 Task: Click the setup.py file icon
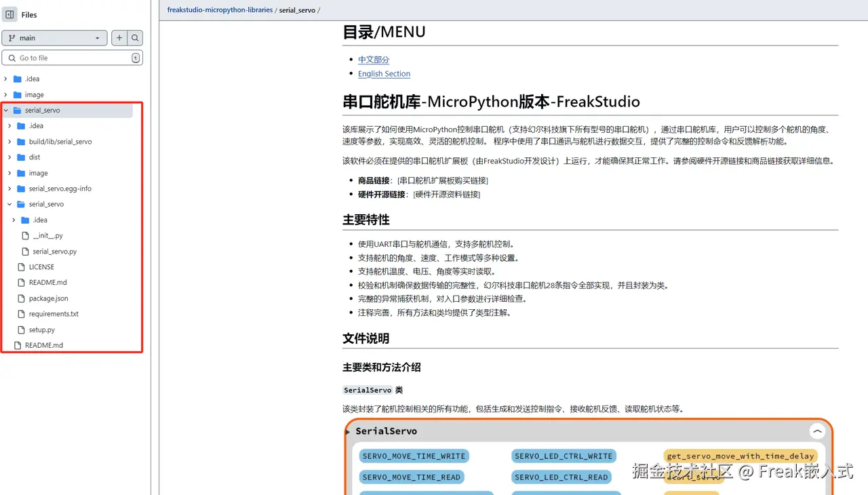(22, 330)
